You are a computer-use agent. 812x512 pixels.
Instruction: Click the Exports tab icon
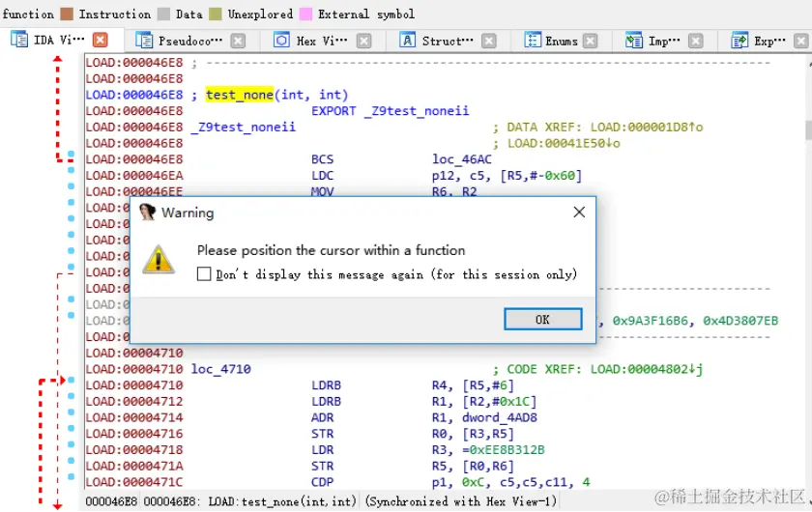tap(739, 40)
